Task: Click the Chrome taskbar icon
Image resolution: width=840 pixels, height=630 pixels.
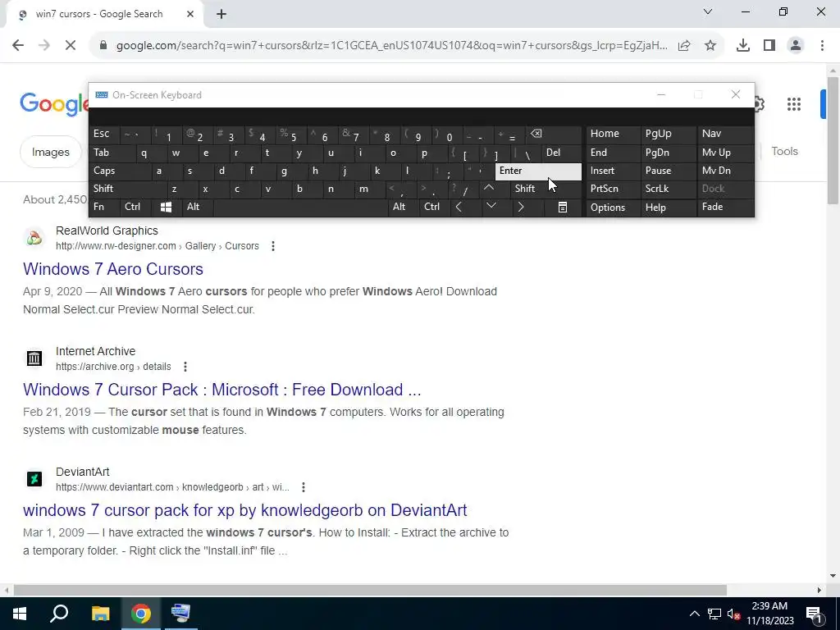Action: (x=141, y=614)
